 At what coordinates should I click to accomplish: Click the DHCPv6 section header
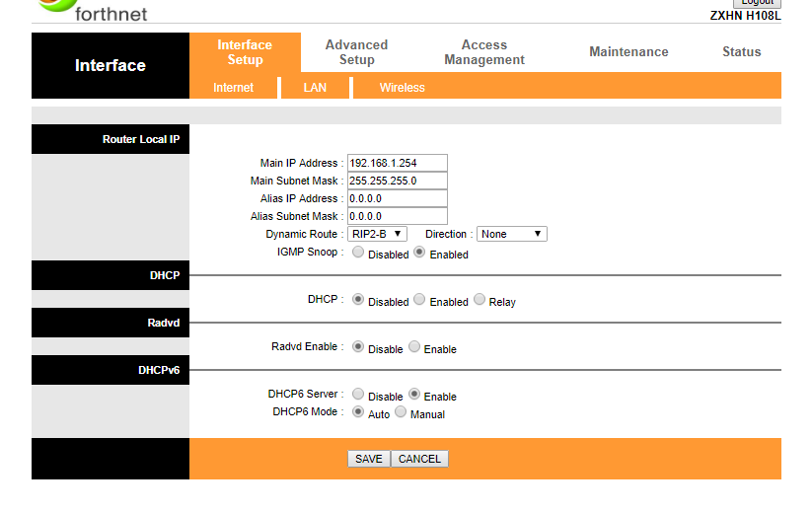pos(111,370)
